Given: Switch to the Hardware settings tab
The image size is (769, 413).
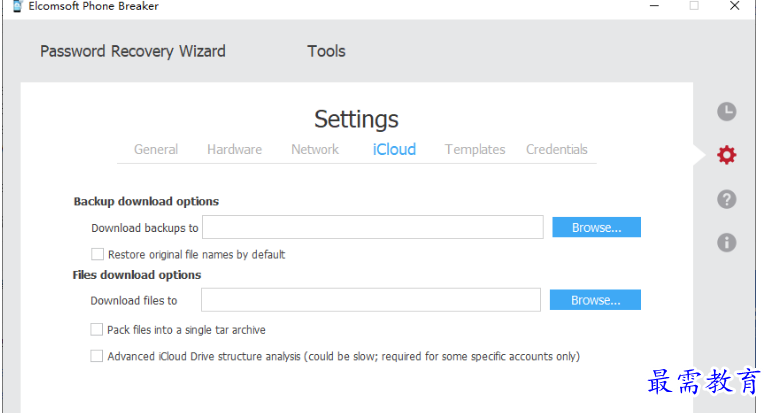Looking at the screenshot, I should point(234,149).
